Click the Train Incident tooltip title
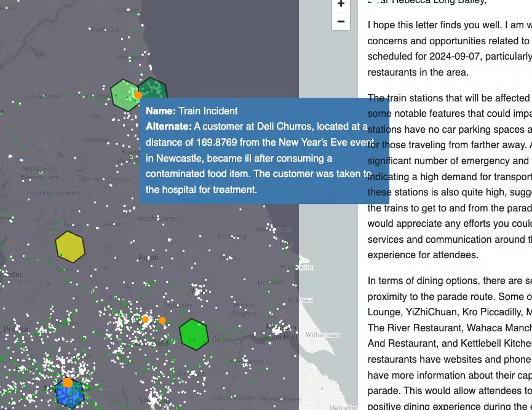The height and width of the screenshot is (410, 532). click(192, 111)
